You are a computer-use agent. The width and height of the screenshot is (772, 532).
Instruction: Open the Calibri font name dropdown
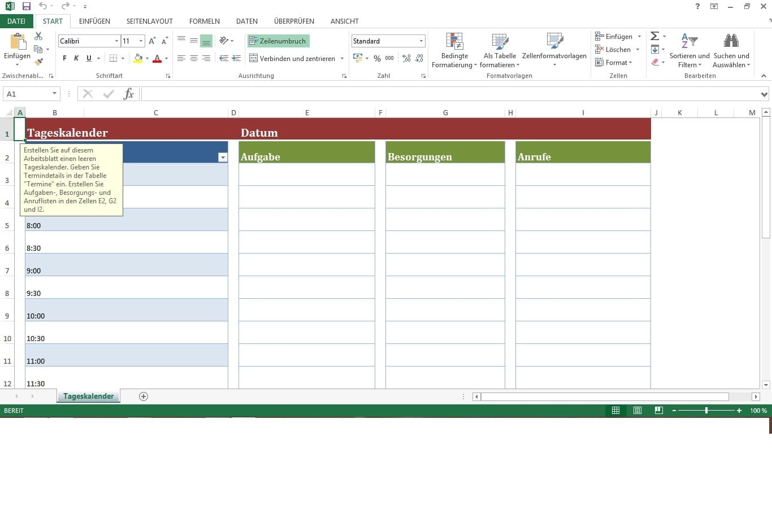click(x=116, y=41)
